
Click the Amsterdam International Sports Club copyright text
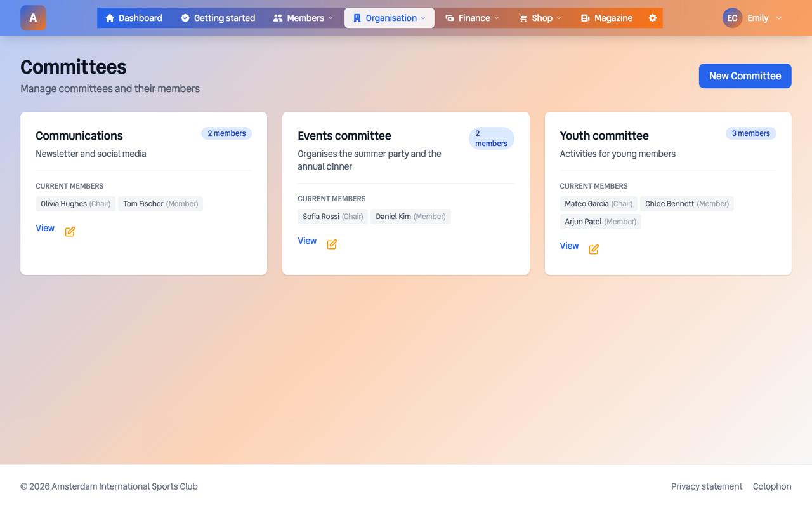pos(109,486)
